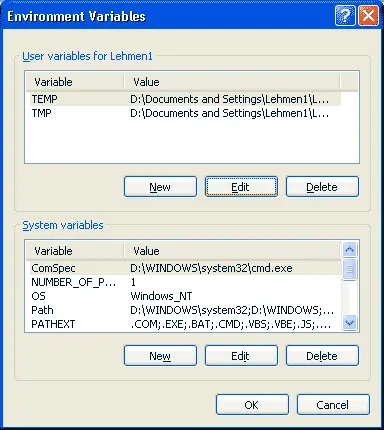
Task: Select the Path system variable
Action: 185,310
